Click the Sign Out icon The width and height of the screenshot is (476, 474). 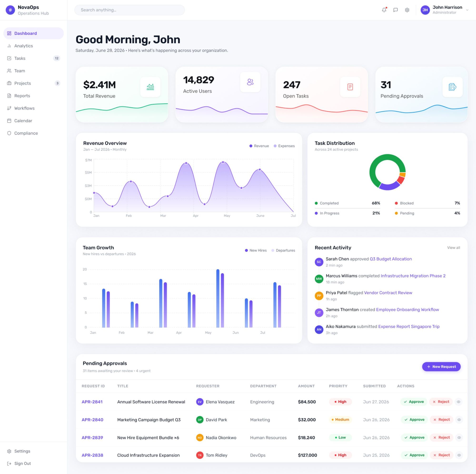[9, 464]
